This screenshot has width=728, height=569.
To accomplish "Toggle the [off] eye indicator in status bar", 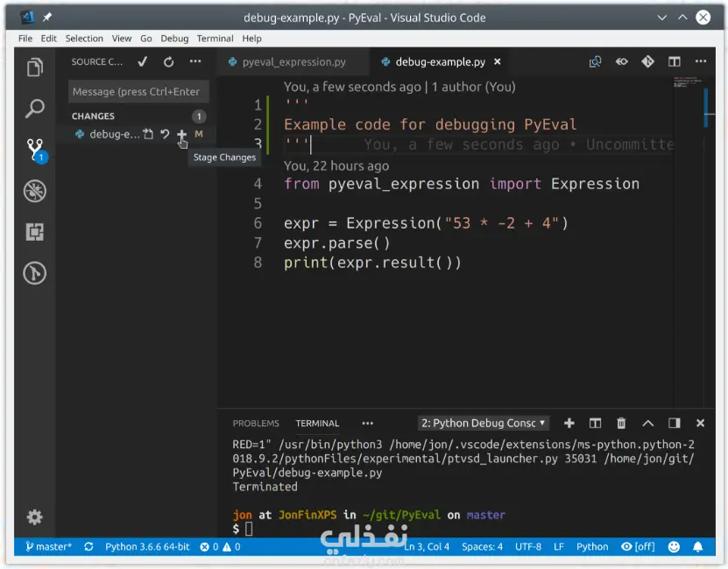I will [x=638, y=547].
